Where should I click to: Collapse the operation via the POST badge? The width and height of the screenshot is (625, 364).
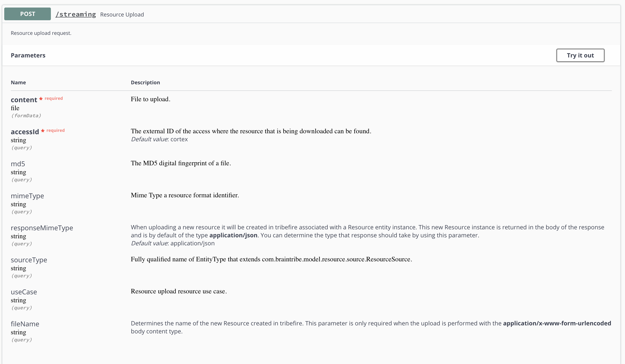[28, 14]
